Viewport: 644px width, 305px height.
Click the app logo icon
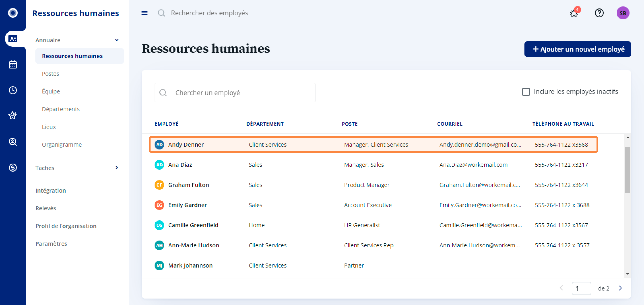(13, 13)
